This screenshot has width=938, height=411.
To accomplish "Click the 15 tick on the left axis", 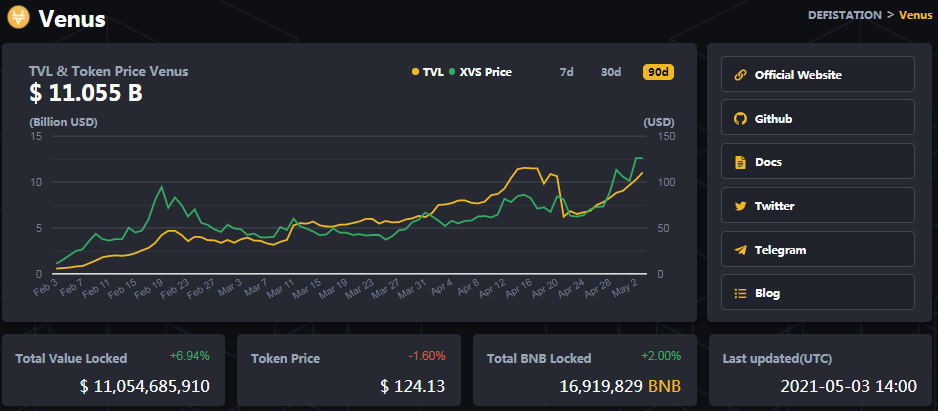I will (x=36, y=136).
